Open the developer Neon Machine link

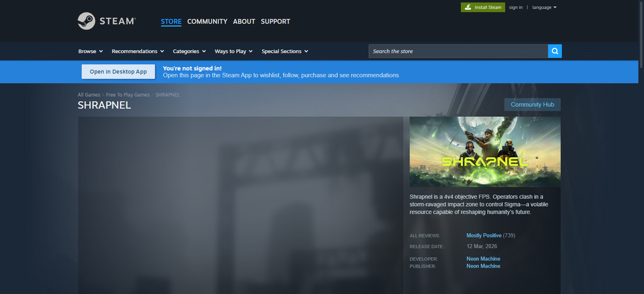pyautogui.click(x=484, y=259)
